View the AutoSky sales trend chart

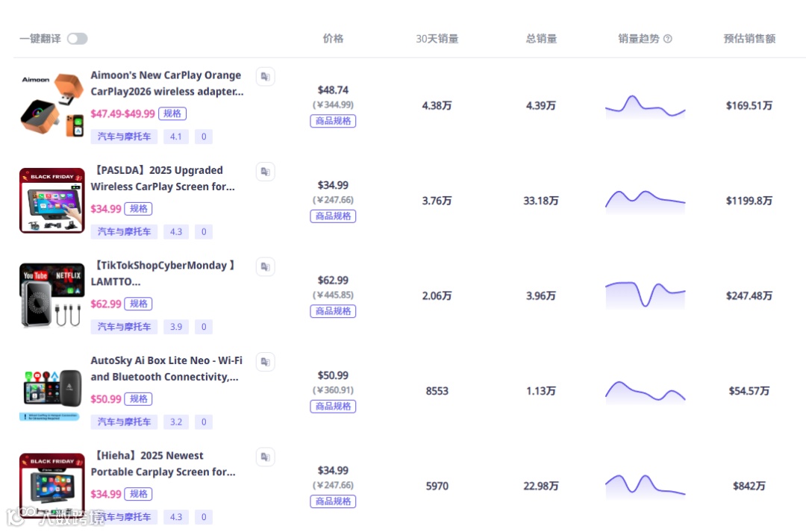point(645,392)
